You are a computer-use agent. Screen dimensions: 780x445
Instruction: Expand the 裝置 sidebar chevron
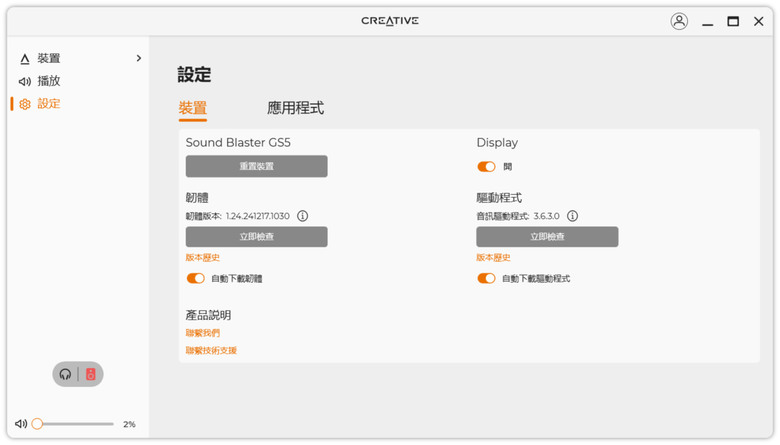(x=139, y=58)
